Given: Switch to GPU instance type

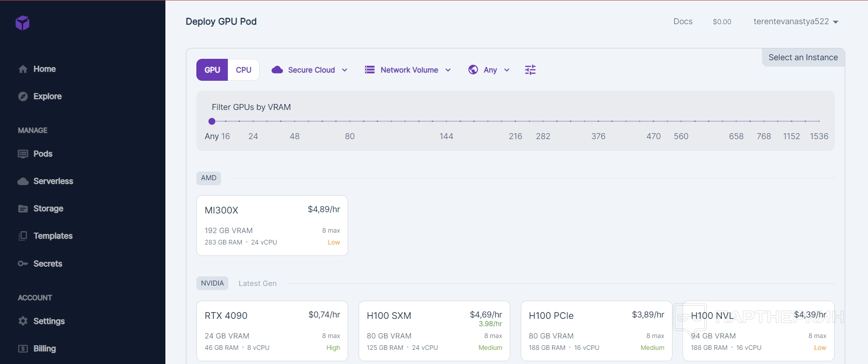Looking at the screenshot, I should [212, 70].
